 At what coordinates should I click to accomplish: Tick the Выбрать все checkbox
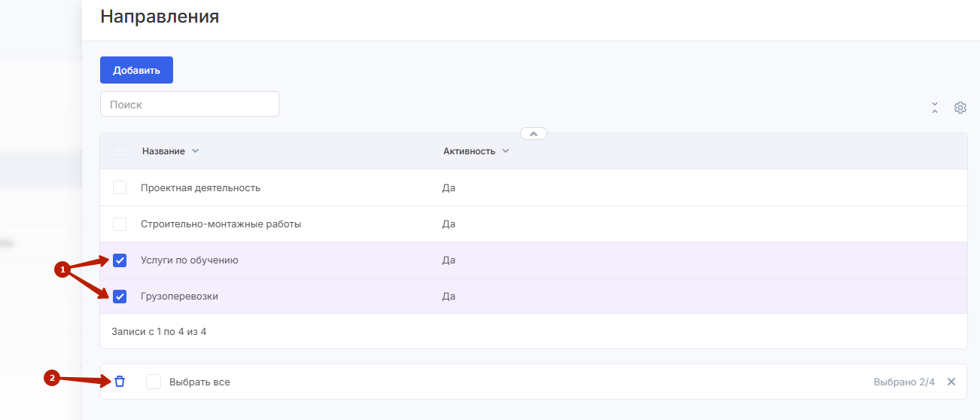154,382
